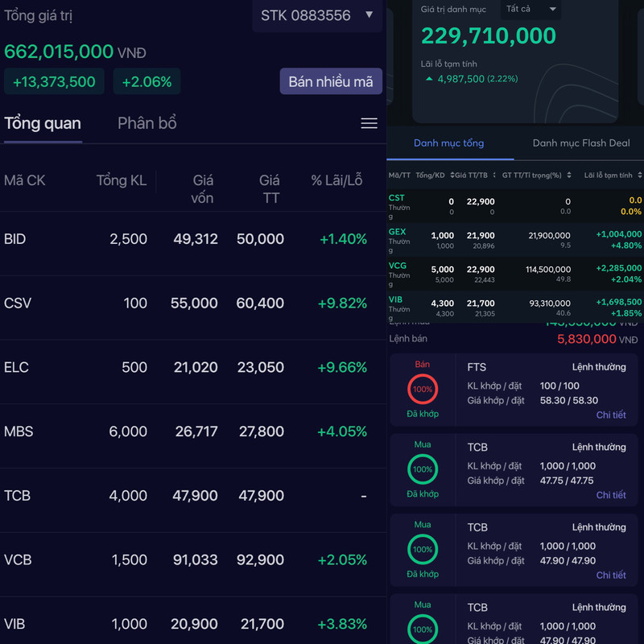Screen dimensions: 644x644
Task: Select the CST ticker in portfolio list
Action: (x=396, y=198)
